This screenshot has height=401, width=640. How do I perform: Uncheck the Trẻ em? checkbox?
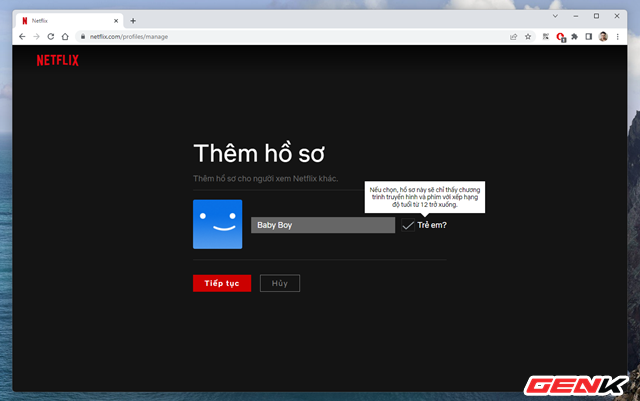tap(408, 225)
